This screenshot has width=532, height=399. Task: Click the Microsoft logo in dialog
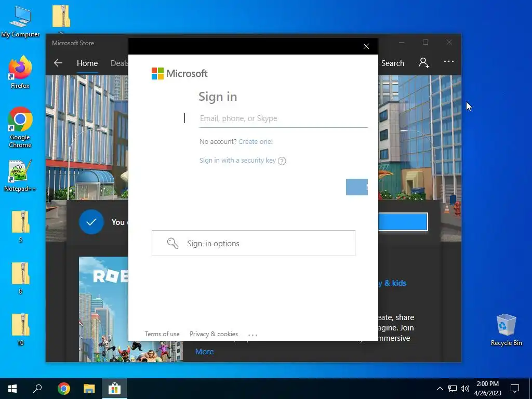[x=179, y=73]
